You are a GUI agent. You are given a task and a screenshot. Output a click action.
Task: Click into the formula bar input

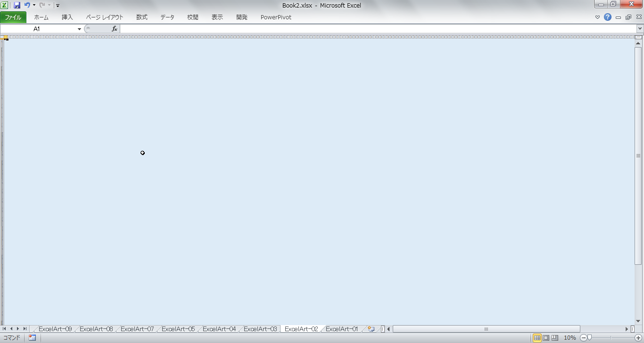[x=378, y=29]
